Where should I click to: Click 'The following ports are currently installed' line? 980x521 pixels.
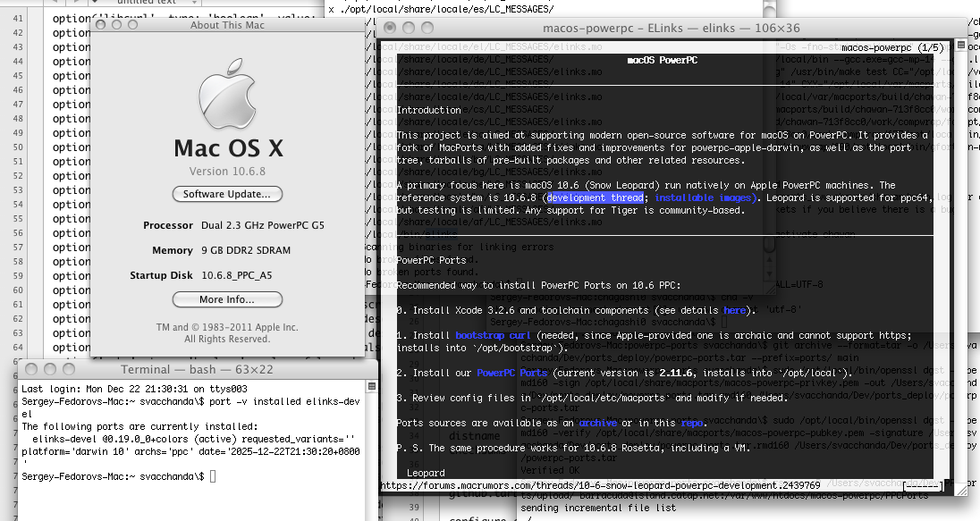(x=140, y=426)
